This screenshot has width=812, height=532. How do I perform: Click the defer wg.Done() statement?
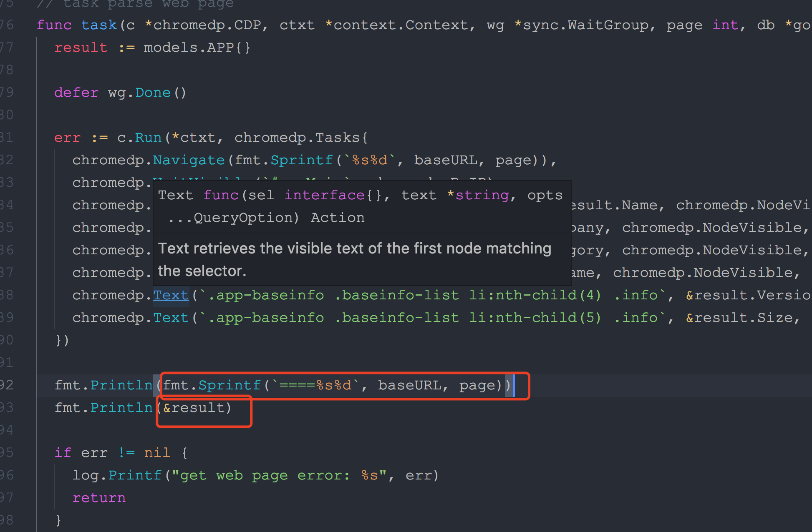[119, 92]
